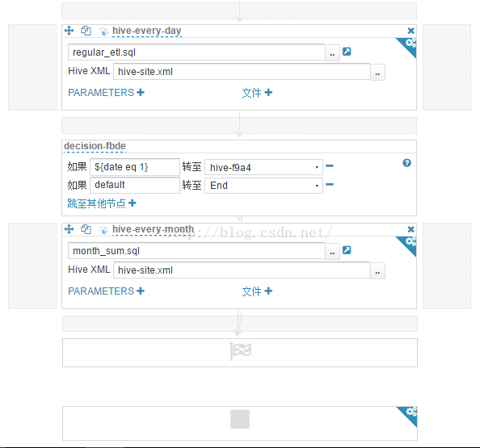480x448 pixels.
Task: Add a jump via 跳至其他节点
Action: [x=102, y=203]
